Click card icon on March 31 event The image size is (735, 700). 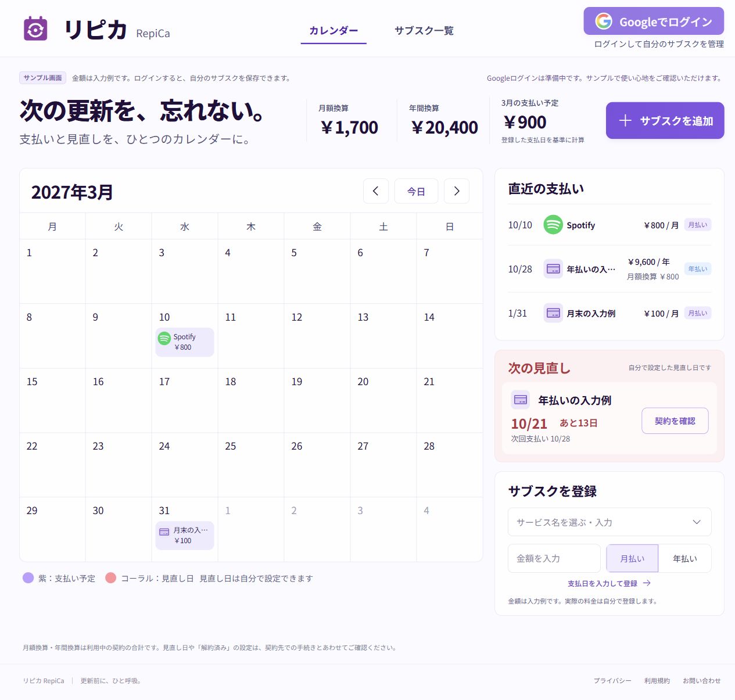[164, 532]
